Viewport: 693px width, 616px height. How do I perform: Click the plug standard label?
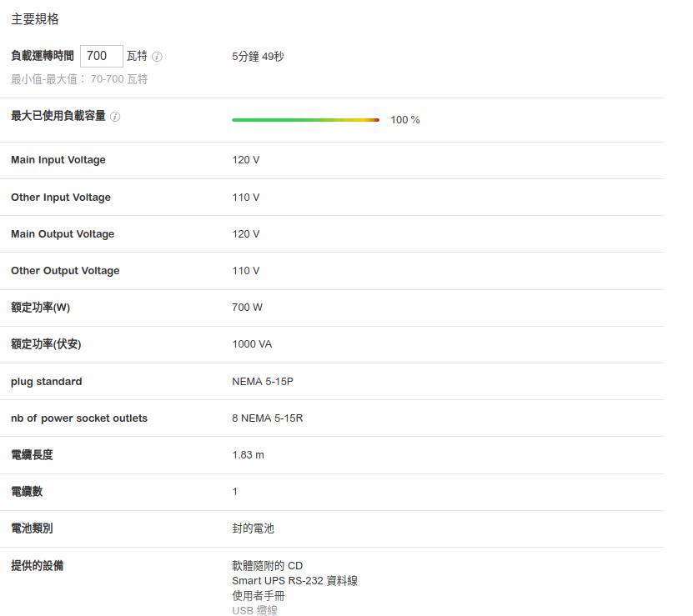47,382
